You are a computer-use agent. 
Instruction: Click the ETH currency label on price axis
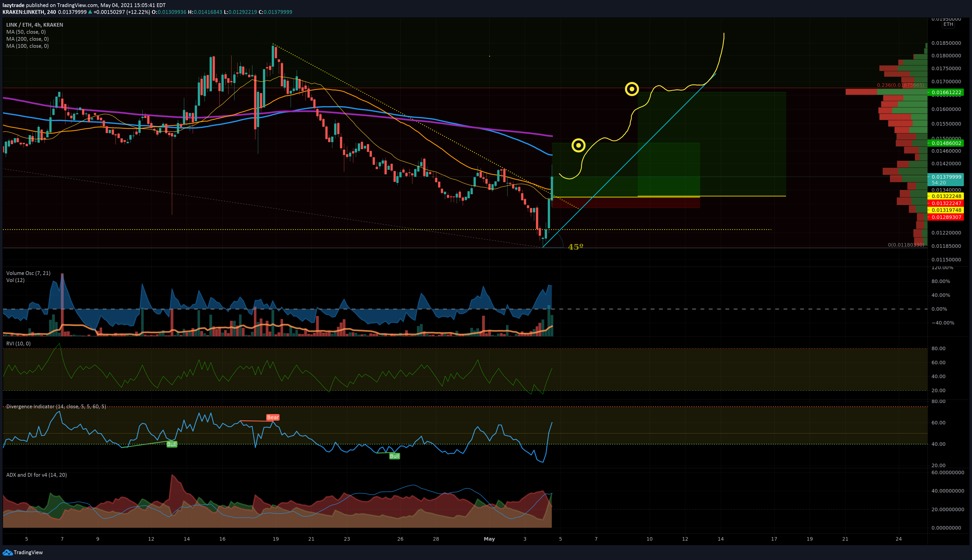point(948,24)
